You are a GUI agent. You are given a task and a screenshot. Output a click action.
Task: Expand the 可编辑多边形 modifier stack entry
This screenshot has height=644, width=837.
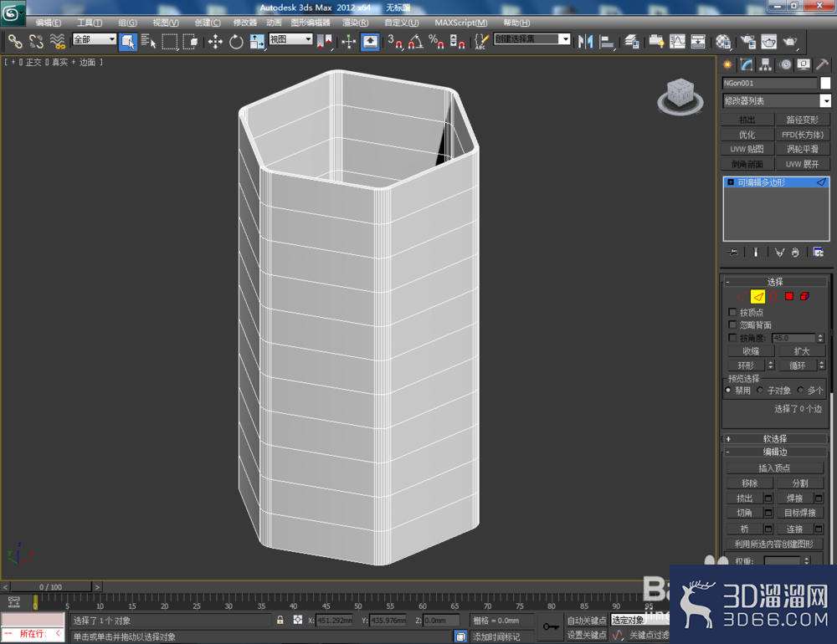(731, 182)
